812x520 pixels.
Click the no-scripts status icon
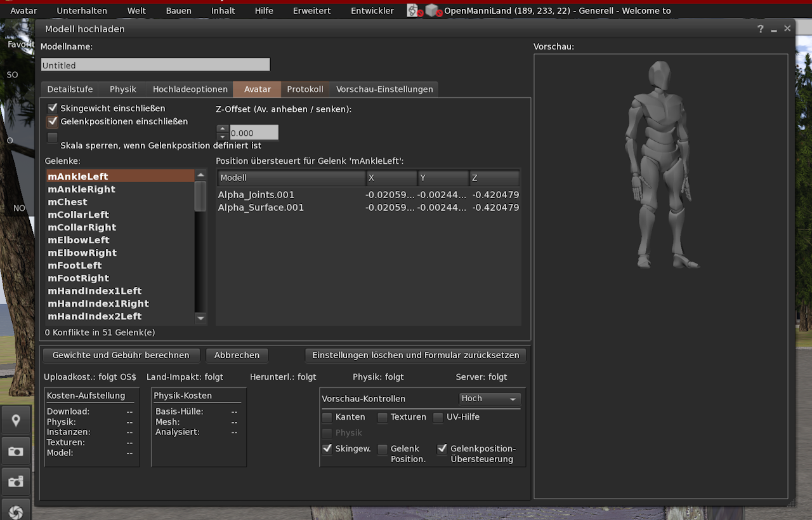coord(414,11)
